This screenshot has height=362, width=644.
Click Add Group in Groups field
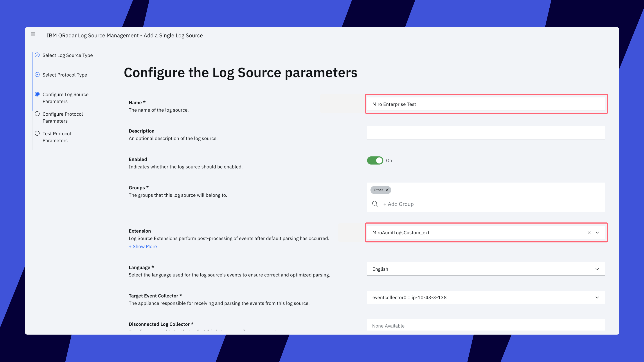[399, 204]
